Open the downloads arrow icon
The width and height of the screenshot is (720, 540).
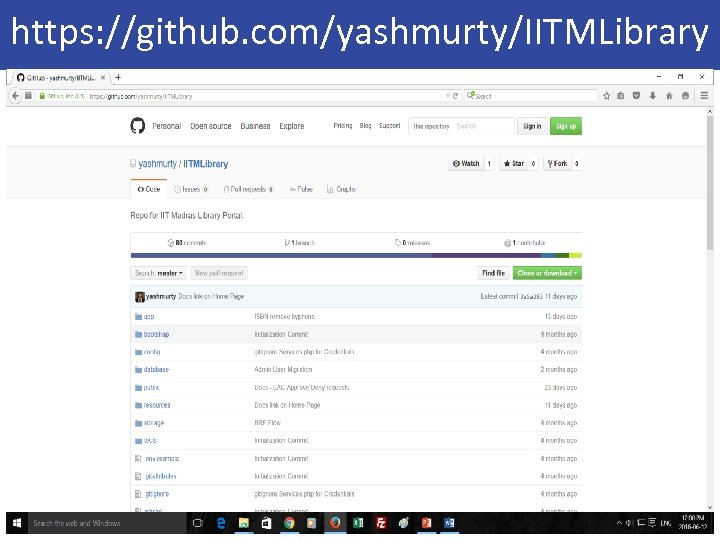coord(652,96)
